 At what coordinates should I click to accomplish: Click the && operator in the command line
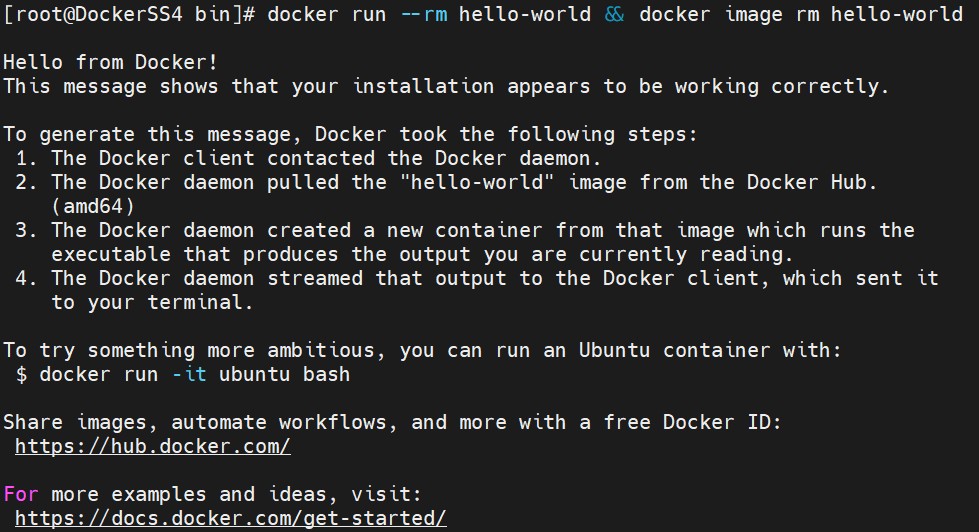pyautogui.click(x=614, y=14)
